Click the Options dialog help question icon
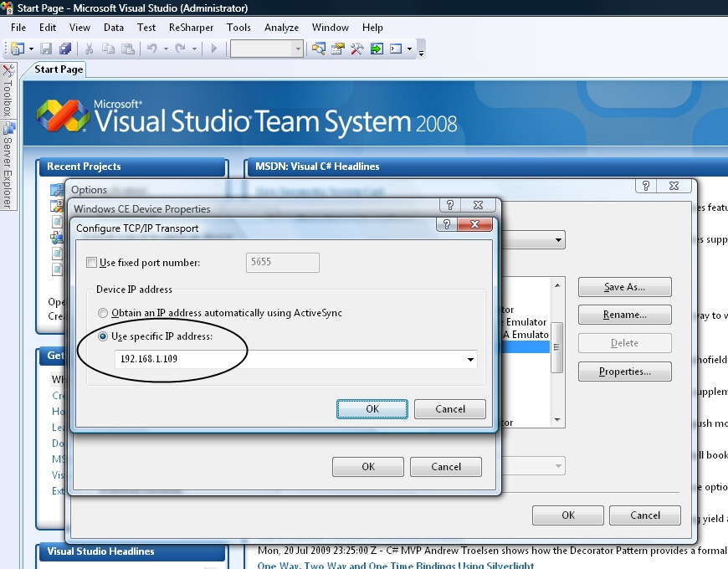Image resolution: width=728 pixels, height=569 pixels. tap(646, 186)
